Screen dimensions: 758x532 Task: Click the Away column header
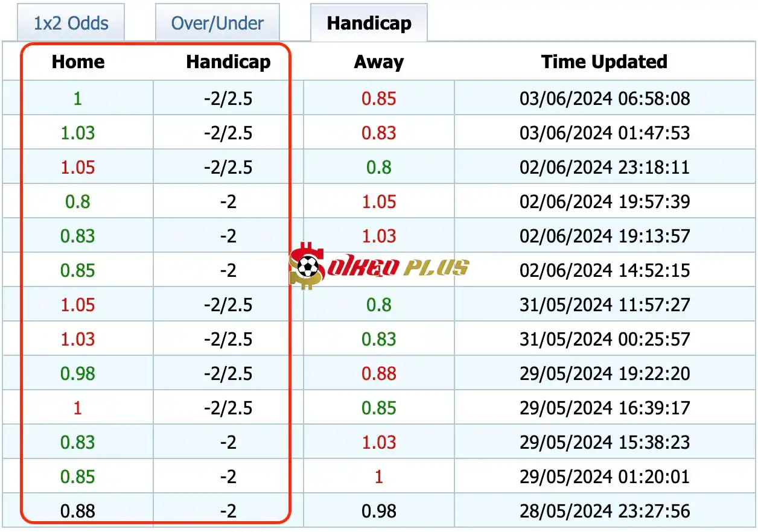(378, 62)
